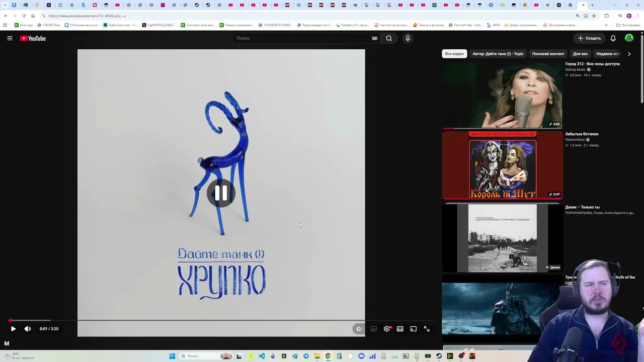Open Discord from the taskbar
Screen dimensions: 644x362
click(361, 356)
